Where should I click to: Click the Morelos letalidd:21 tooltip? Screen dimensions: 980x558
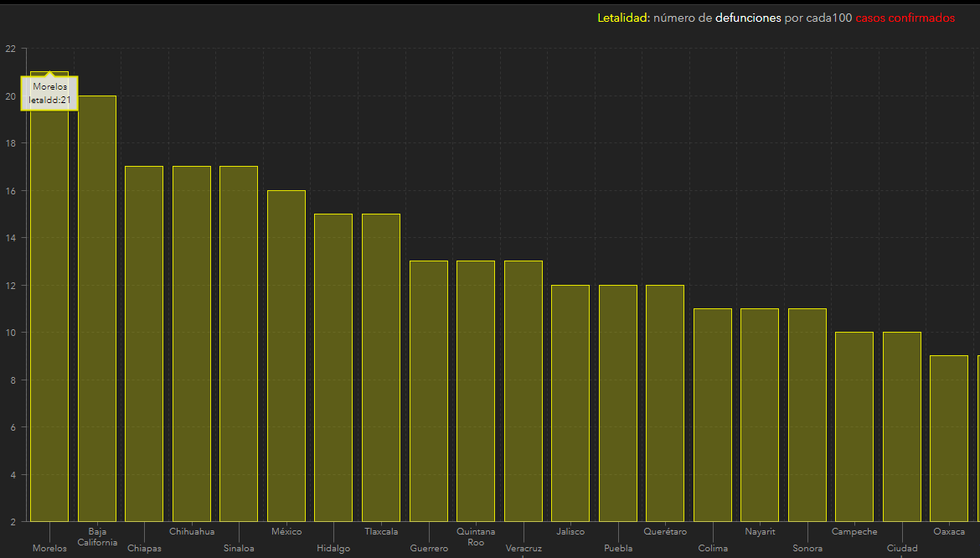pyautogui.click(x=49, y=93)
